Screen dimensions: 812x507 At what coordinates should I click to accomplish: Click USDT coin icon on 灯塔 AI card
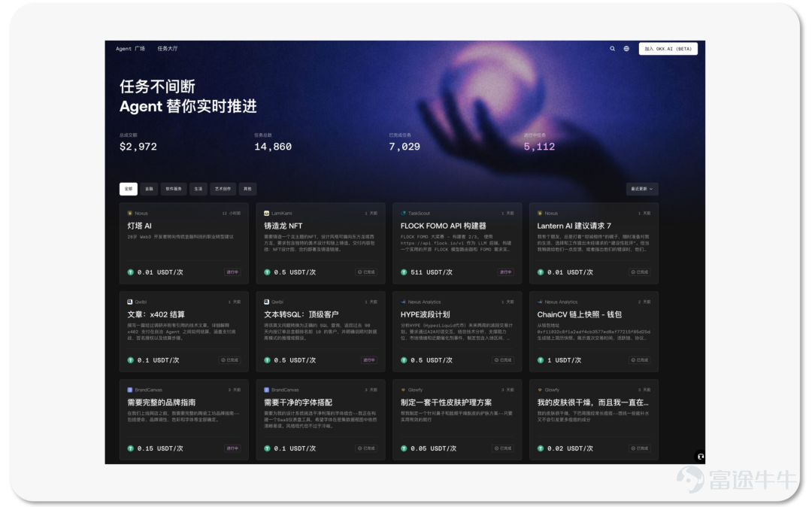[131, 272]
